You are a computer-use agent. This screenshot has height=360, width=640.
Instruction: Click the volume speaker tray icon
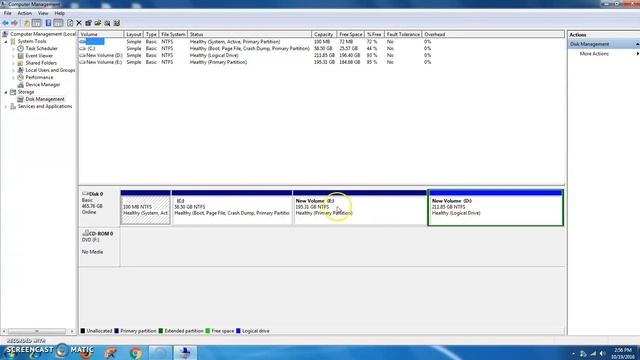(603, 353)
